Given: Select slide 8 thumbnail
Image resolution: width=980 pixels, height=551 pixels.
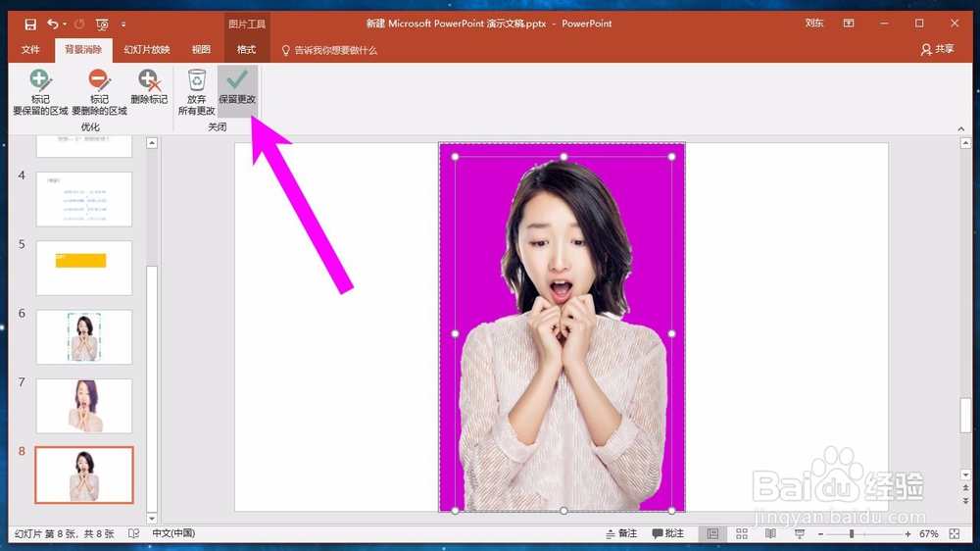Looking at the screenshot, I should (83, 475).
